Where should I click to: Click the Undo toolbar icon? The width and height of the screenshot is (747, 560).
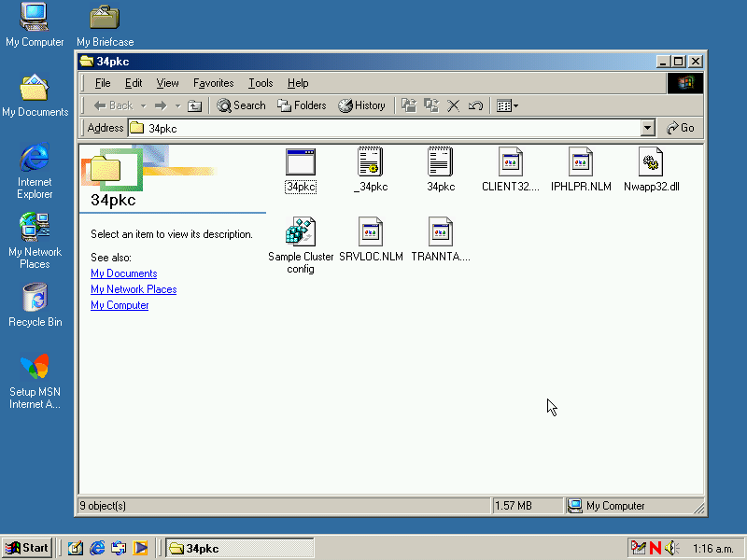pos(475,105)
